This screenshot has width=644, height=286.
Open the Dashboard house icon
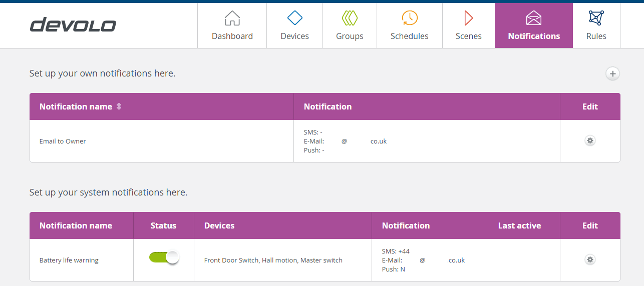pyautogui.click(x=232, y=18)
